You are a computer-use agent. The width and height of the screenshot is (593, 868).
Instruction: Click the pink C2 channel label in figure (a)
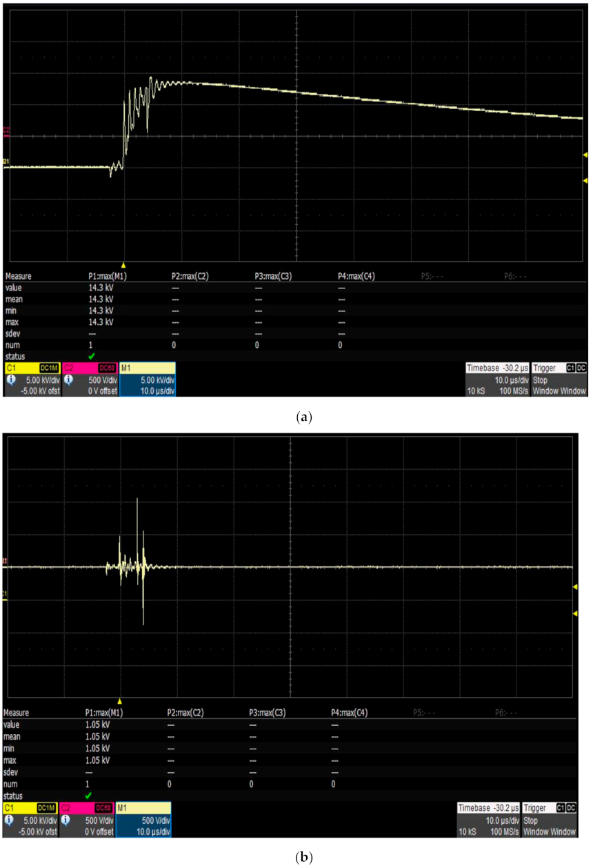coord(70,368)
